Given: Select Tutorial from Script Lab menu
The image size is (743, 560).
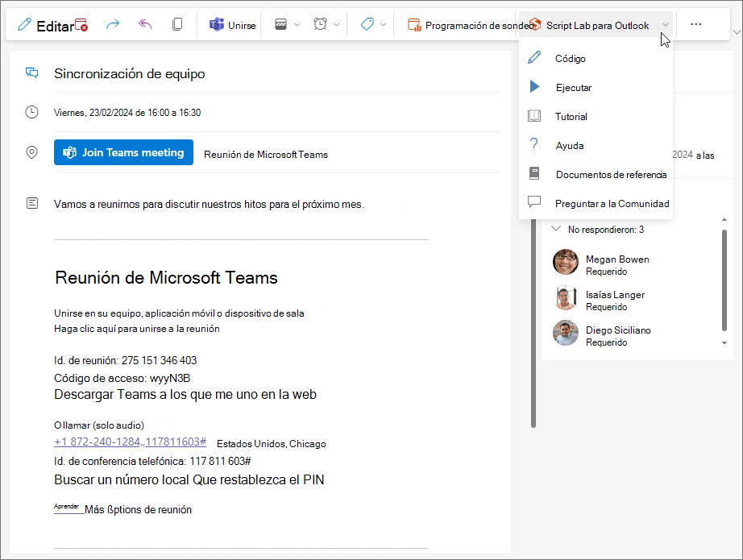Looking at the screenshot, I should pos(596,116).
